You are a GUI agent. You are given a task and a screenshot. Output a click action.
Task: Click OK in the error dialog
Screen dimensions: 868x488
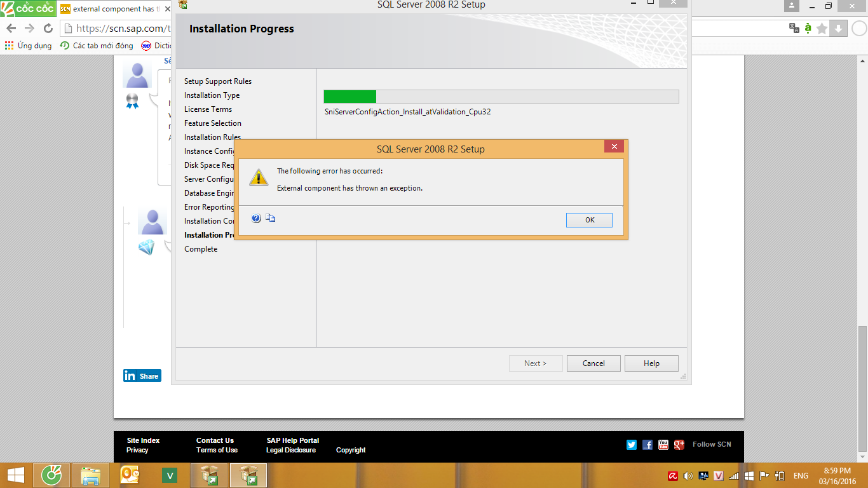click(589, 220)
